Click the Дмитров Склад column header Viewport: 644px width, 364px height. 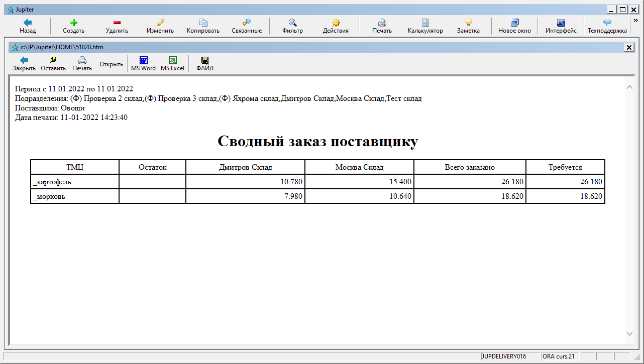tap(246, 167)
